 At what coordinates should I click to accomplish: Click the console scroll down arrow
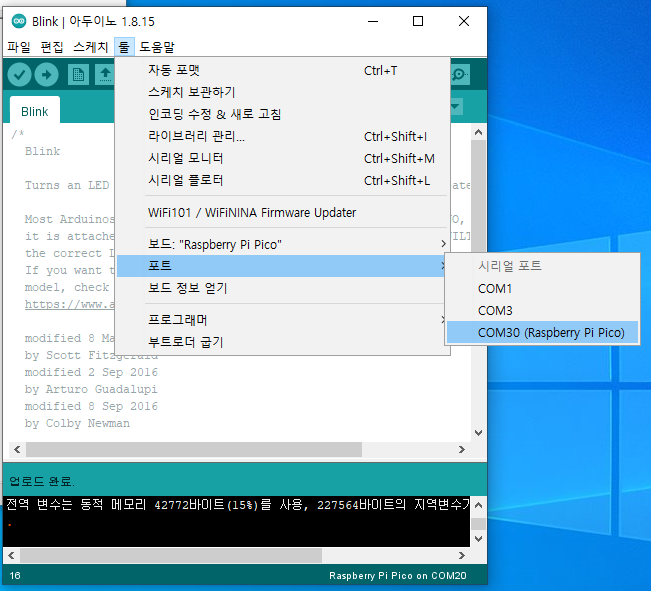[478, 539]
